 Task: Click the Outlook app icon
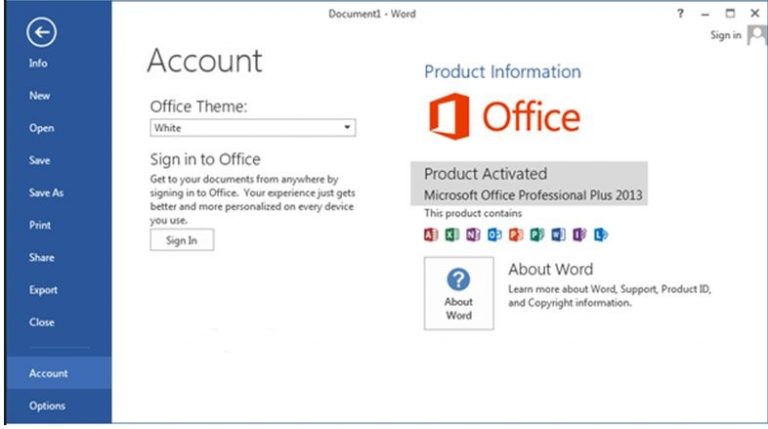coord(495,235)
